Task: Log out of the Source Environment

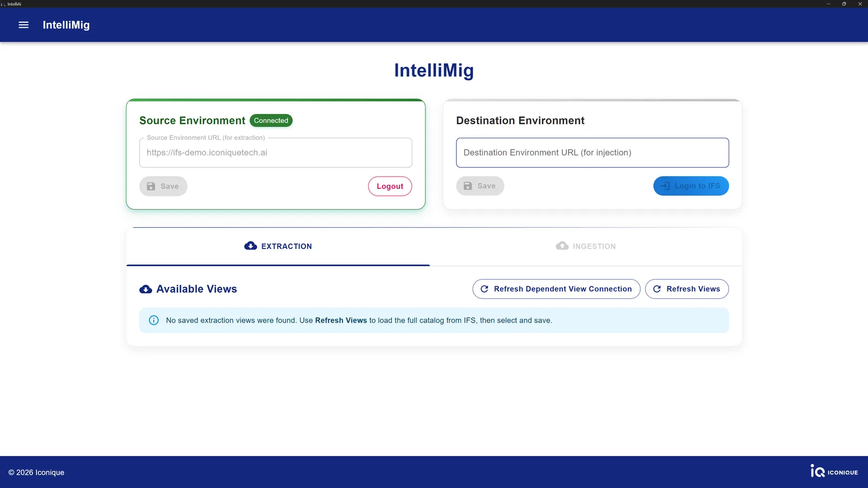Action: 390,187
